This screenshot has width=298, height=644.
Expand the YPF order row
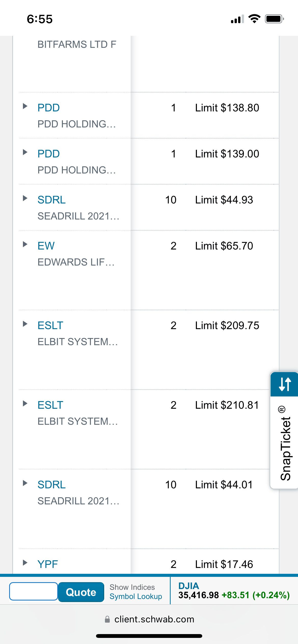tap(25, 563)
